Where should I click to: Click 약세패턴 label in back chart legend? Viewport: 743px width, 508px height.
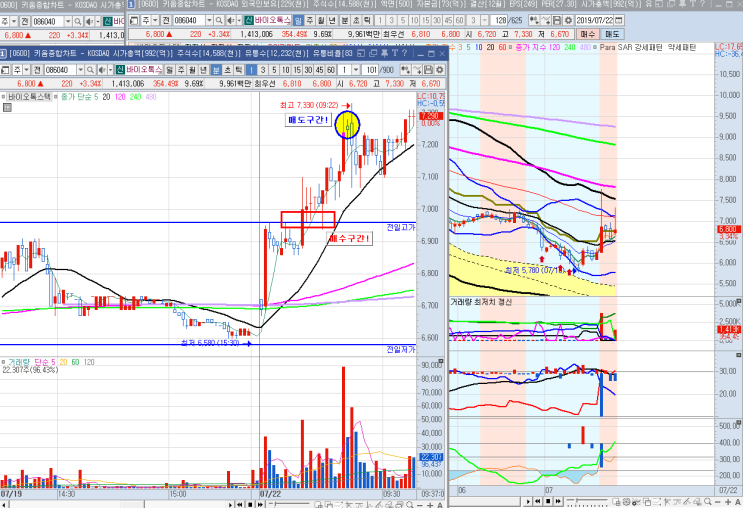click(682, 47)
